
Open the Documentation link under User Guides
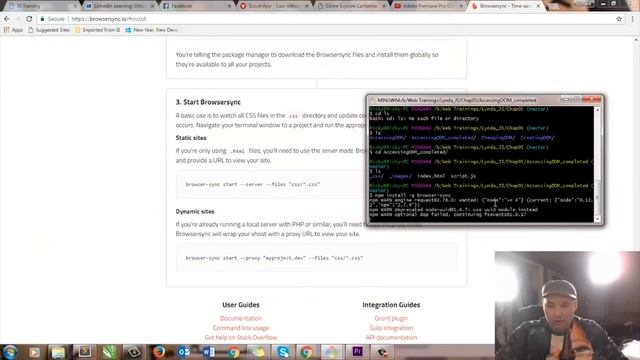tap(241, 318)
